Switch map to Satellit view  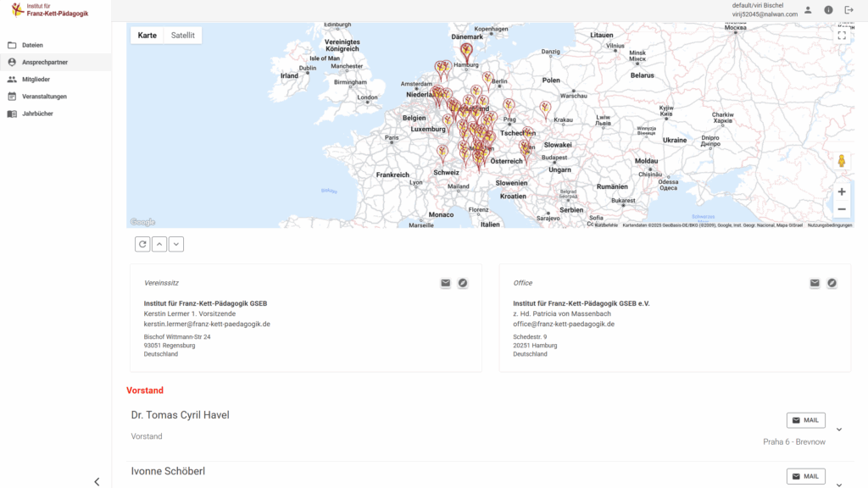point(183,36)
